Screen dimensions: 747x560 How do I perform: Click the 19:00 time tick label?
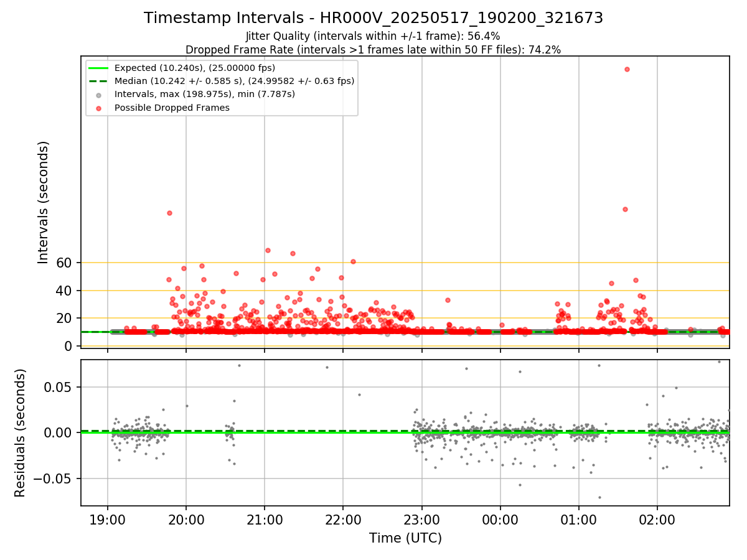108,519
